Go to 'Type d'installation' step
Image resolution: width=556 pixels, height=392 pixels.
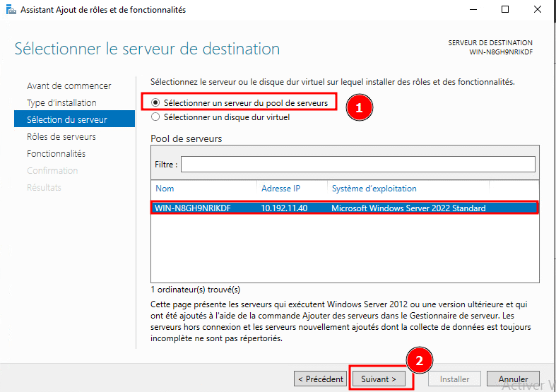[61, 103]
